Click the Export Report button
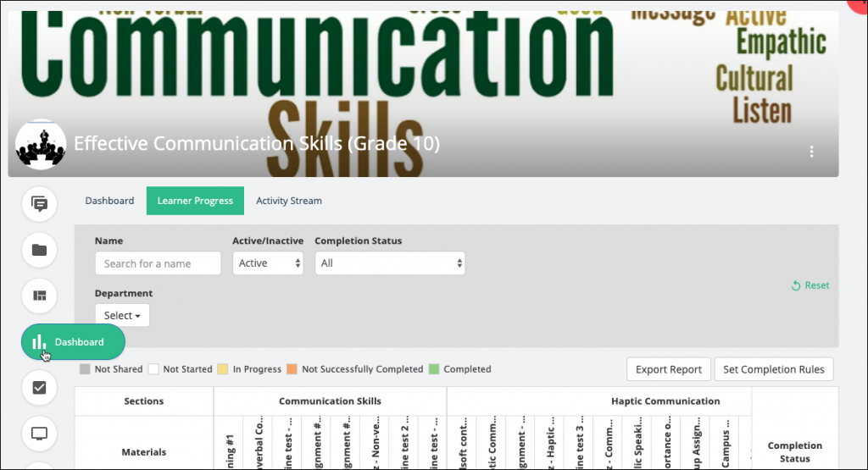 point(669,369)
